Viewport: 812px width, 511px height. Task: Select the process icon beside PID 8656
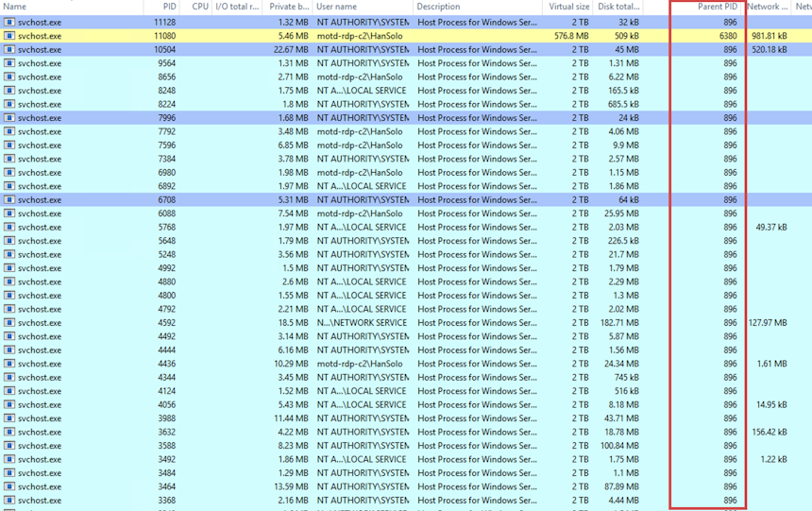9,77
